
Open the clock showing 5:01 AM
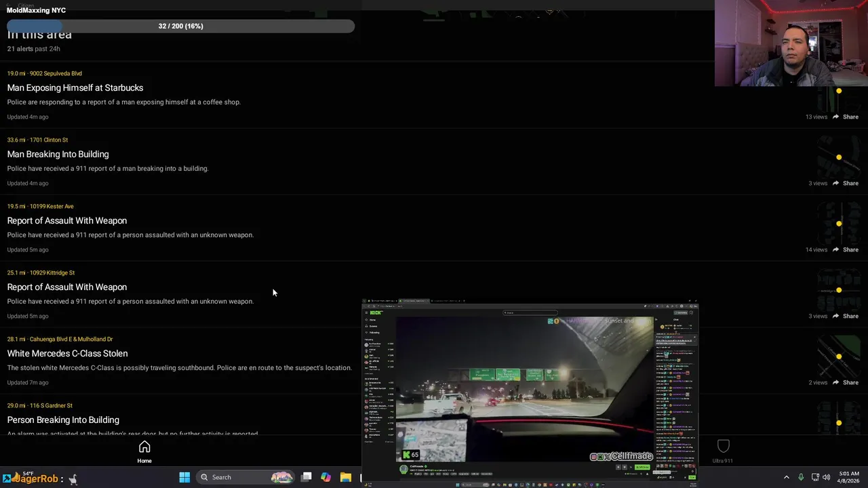(848, 477)
